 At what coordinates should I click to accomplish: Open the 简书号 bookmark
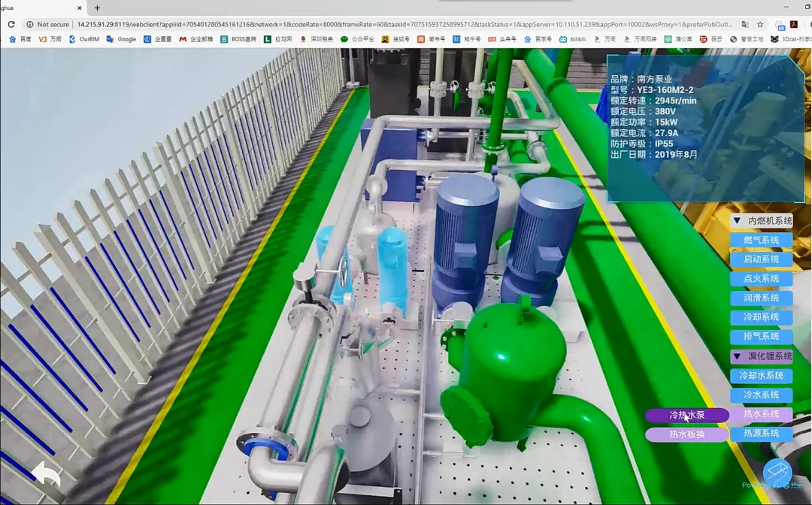coord(432,39)
